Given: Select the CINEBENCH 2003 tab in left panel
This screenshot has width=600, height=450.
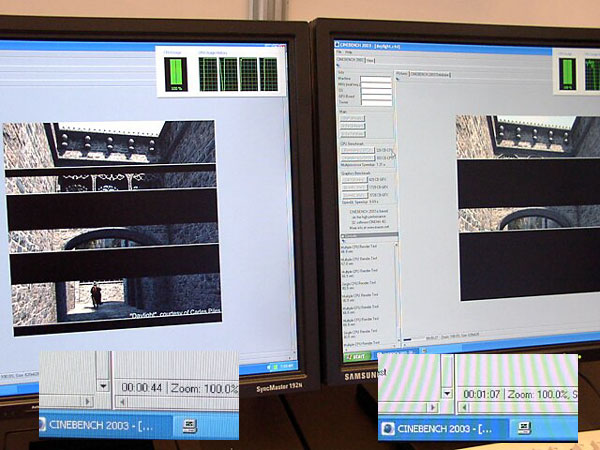Looking at the screenshot, I should coord(350,60).
